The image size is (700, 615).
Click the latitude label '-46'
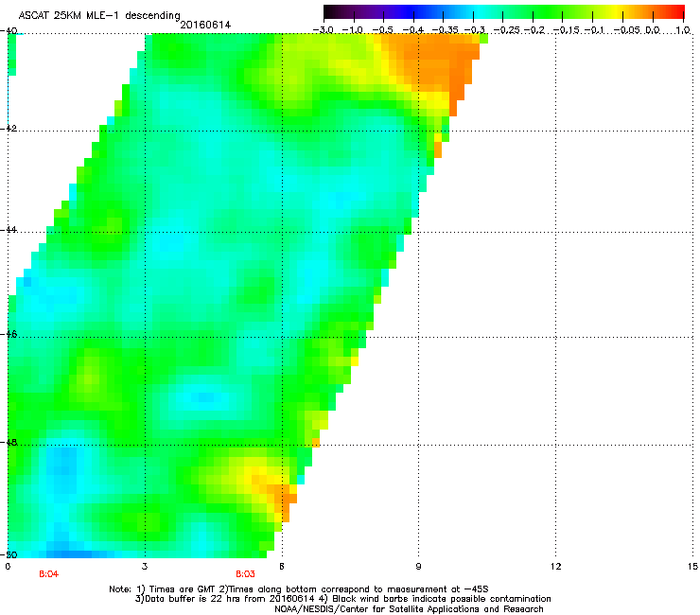[9, 334]
